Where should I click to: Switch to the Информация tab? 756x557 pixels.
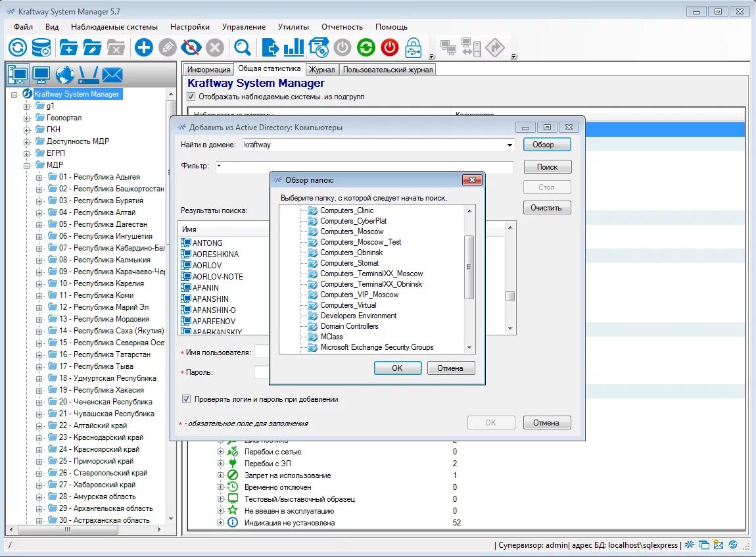(209, 70)
